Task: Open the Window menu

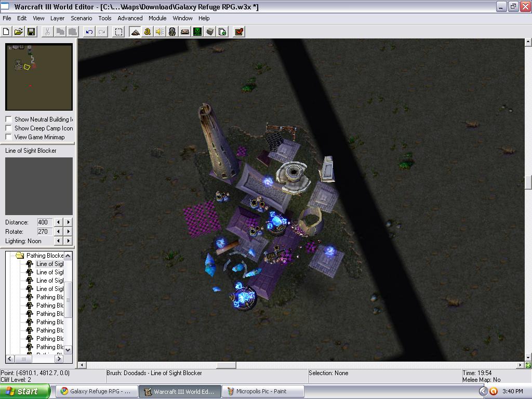Action: [x=182, y=18]
